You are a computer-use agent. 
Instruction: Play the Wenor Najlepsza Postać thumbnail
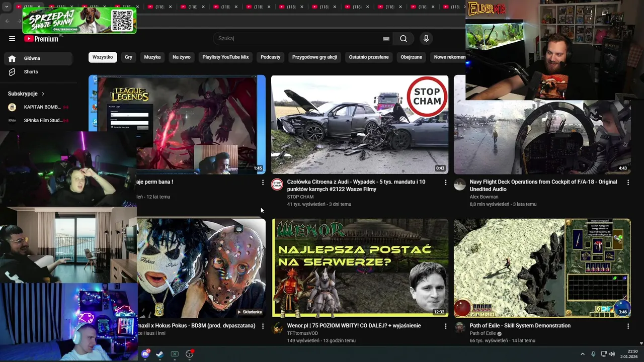coord(360,268)
